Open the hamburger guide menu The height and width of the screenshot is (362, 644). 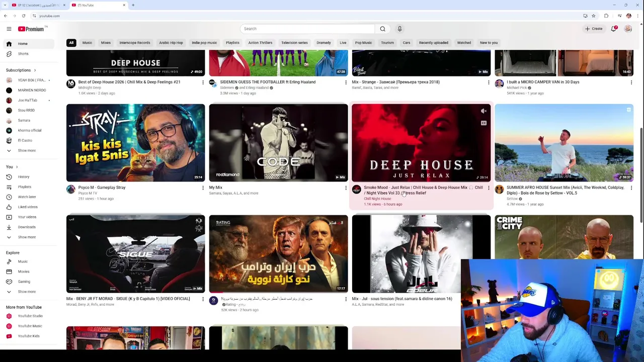(x=9, y=29)
